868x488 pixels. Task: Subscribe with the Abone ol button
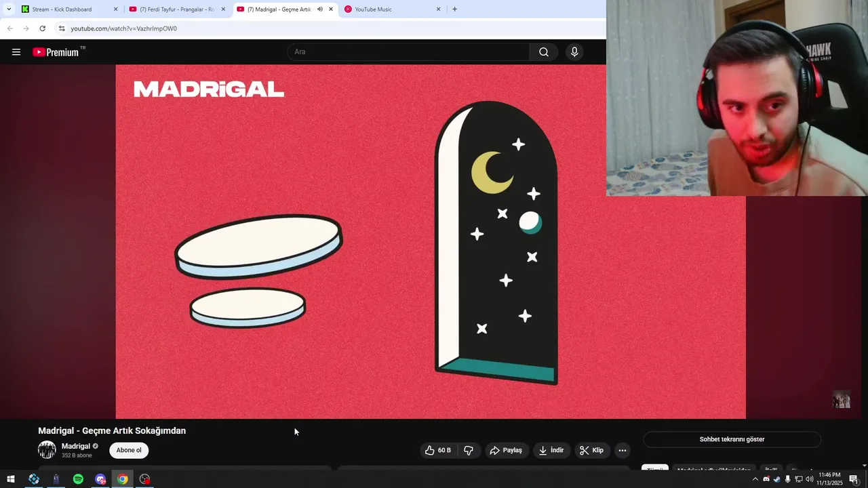point(129,450)
